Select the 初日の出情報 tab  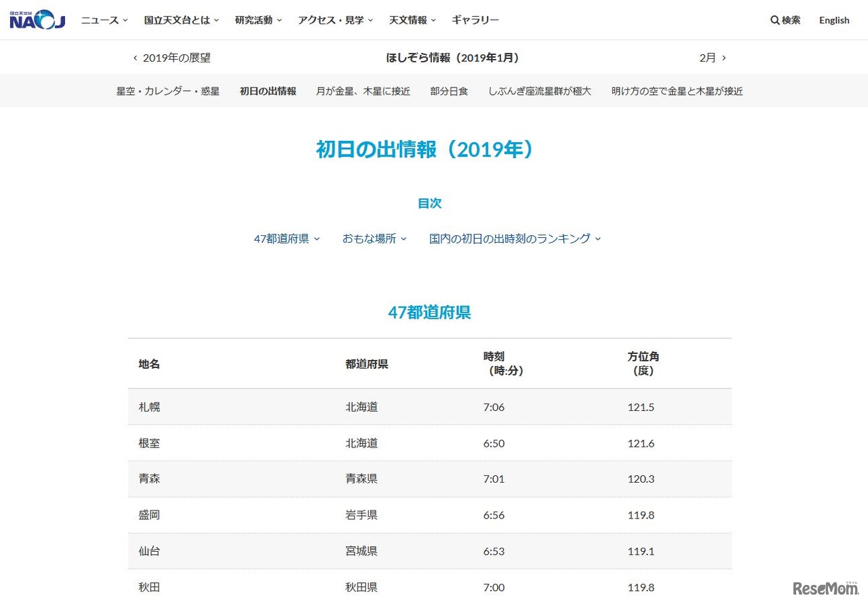coord(268,91)
